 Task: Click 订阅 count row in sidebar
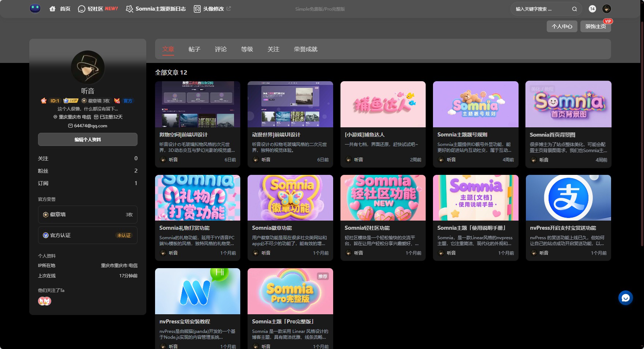click(x=88, y=183)
